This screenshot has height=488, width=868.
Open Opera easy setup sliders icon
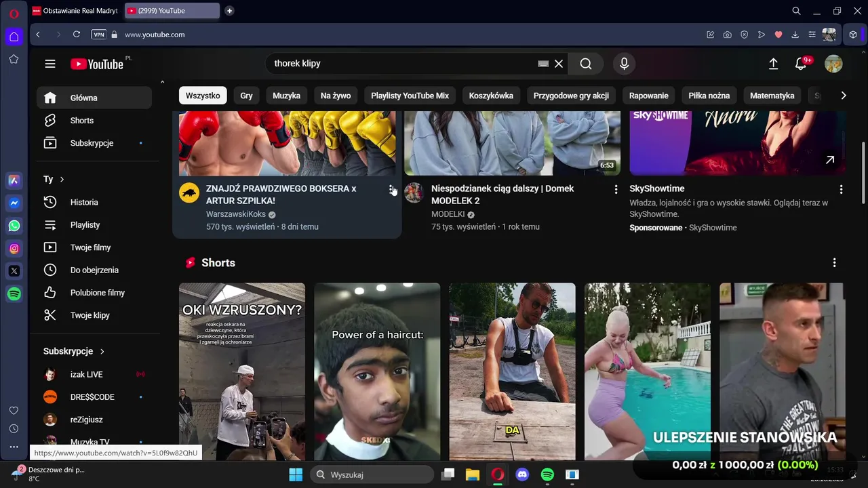point(812,35)
